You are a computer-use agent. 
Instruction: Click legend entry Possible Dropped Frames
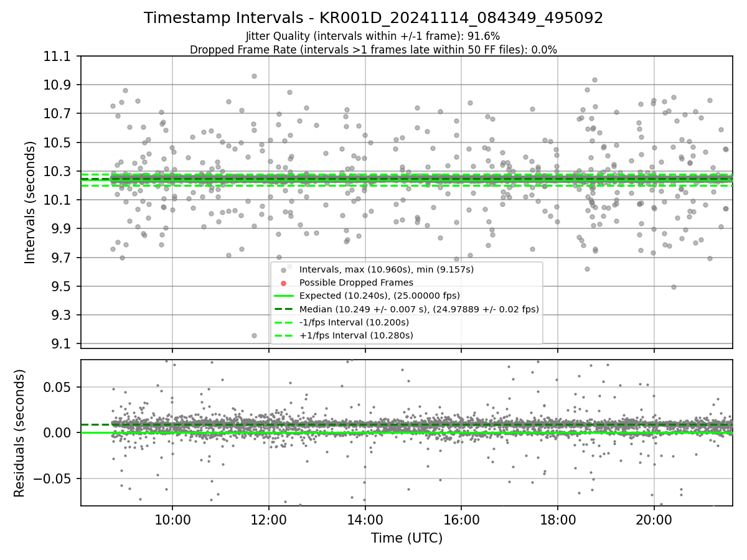(x=356, y=282)
